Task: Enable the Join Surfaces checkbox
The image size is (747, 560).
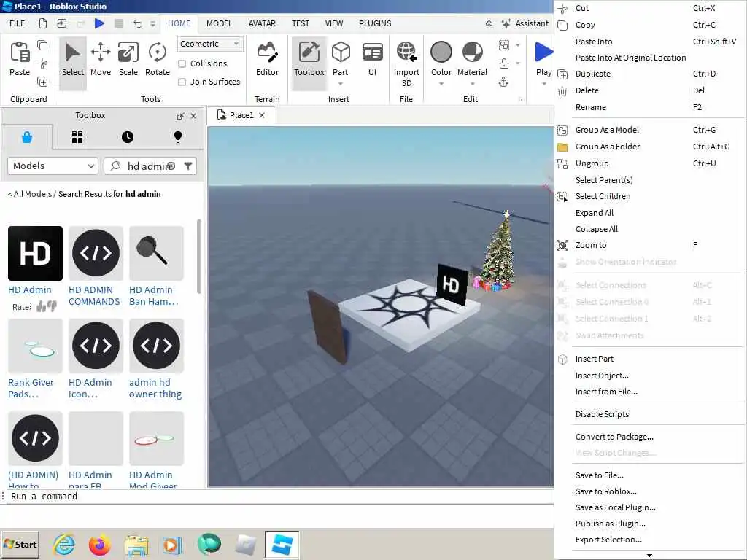Action: tap(182, 82)
